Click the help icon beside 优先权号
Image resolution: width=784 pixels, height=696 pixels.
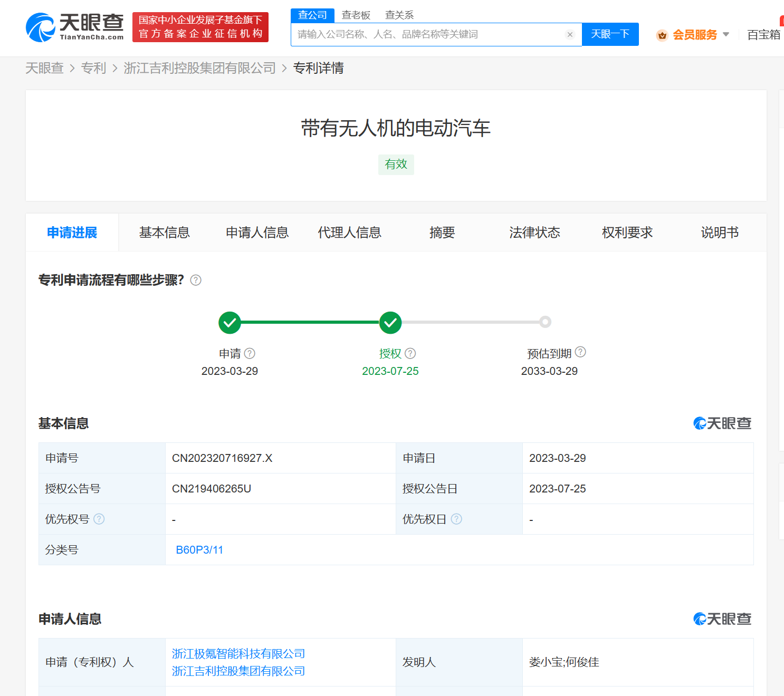(99, 519)
